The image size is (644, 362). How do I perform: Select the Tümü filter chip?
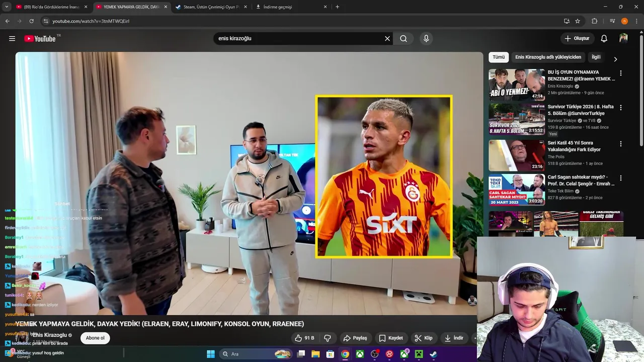click(x=499, y=57)
